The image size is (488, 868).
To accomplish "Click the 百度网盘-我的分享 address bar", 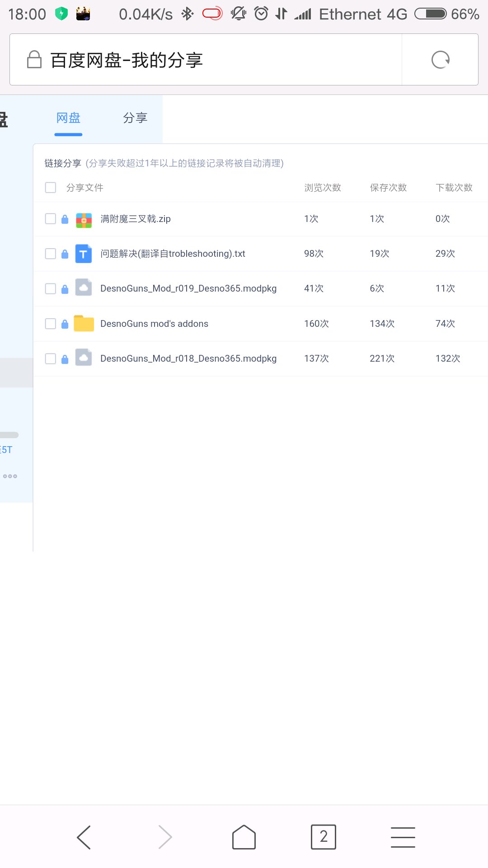I will pos(206,60).
